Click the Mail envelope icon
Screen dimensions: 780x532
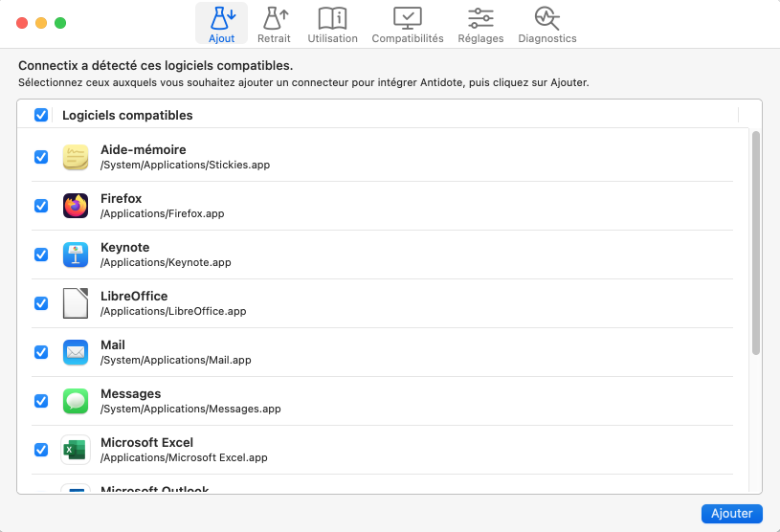[76, 352]
